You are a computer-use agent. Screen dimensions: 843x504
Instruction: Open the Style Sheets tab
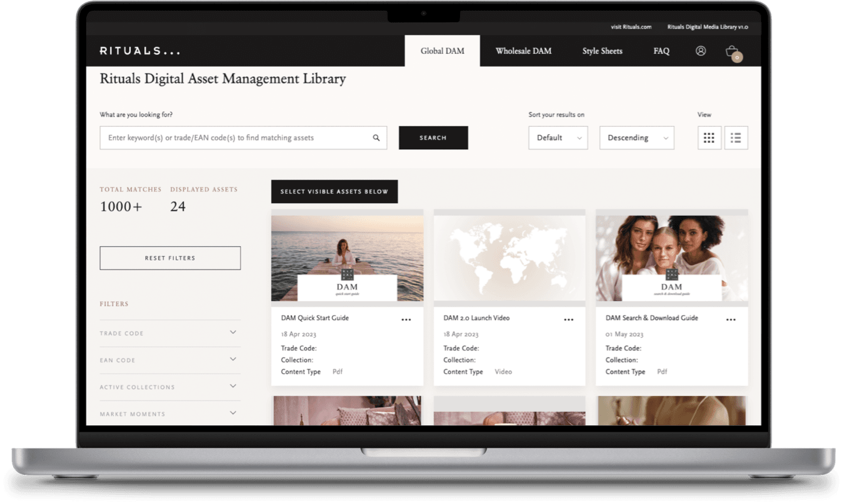pos(602,51)
